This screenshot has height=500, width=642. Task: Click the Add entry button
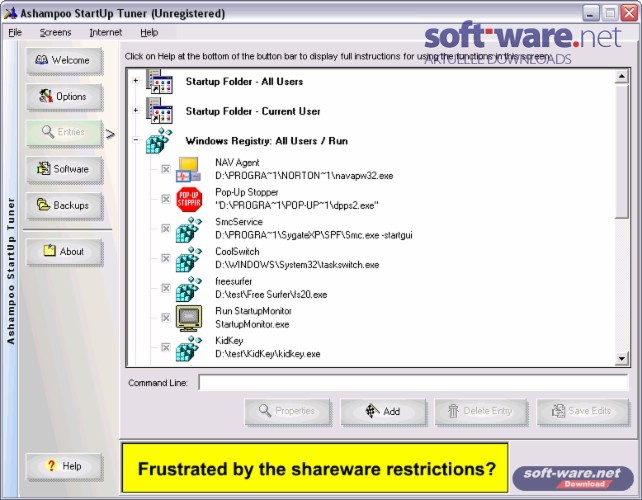(x=383, y=411)
